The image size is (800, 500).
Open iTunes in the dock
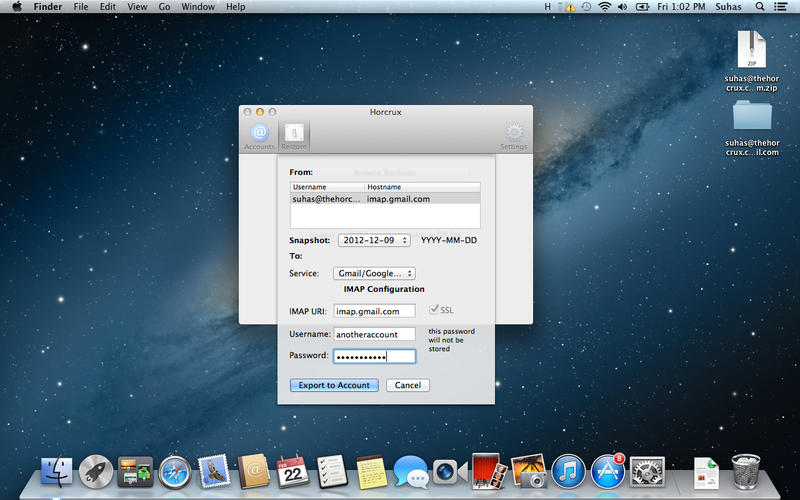[567, 470]
